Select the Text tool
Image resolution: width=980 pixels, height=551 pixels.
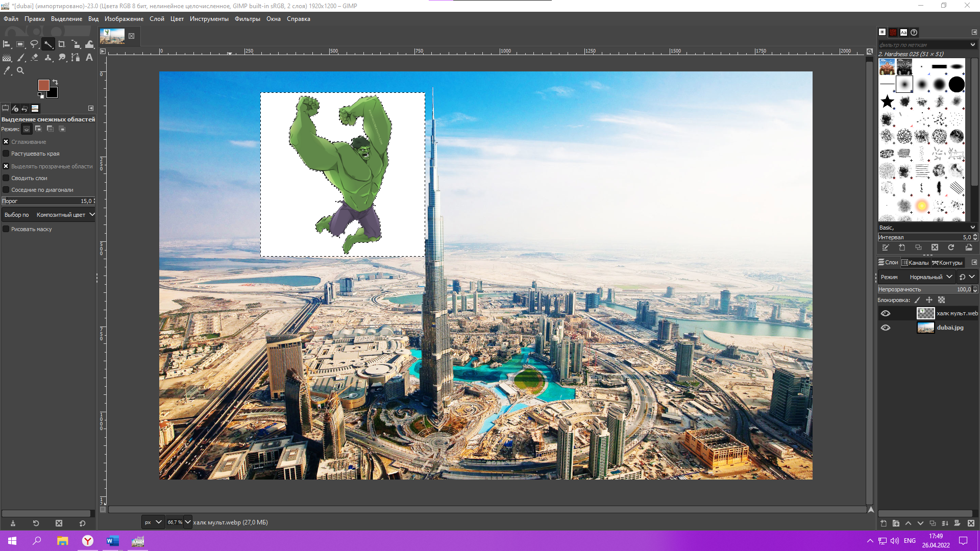89,58
